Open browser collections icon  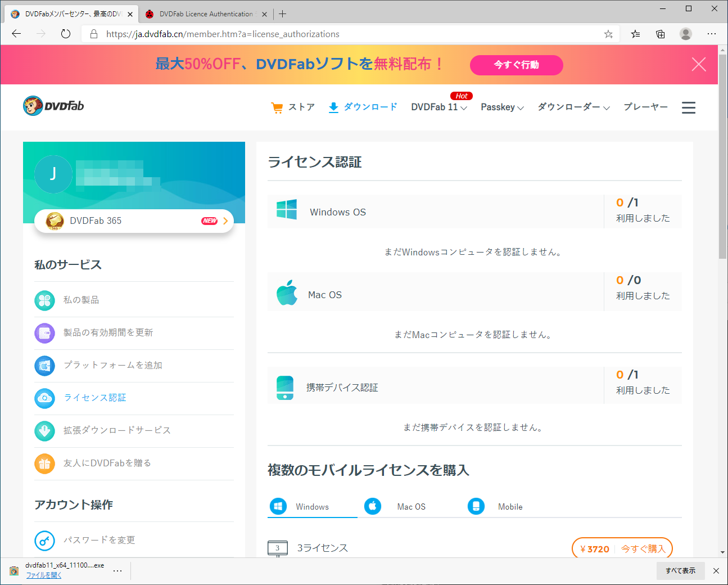click(x=661, y=34)
